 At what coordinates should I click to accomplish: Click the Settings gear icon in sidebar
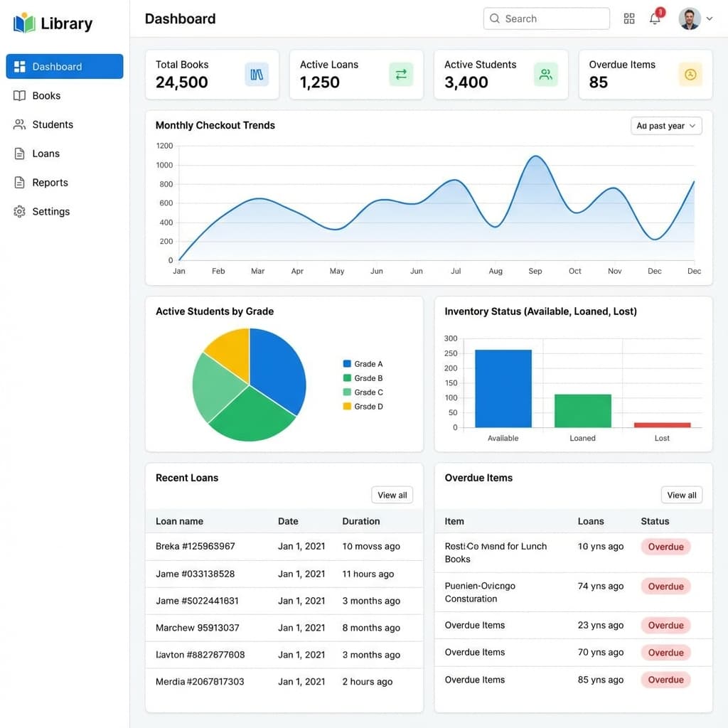(x=19, y=211)
